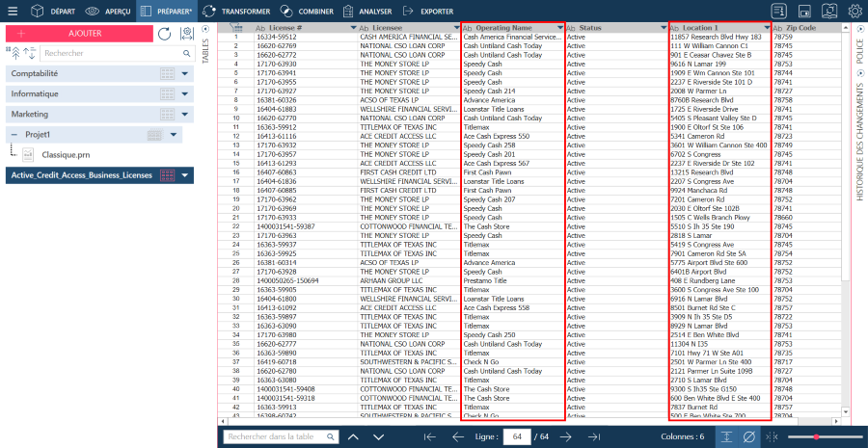Select the Zip Code column header
Screen dimensions: 868x448
pos(806,28)
